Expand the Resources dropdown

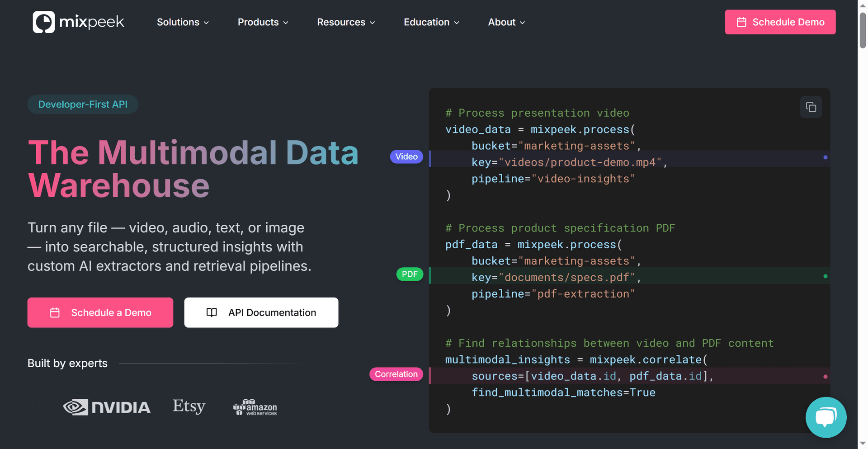click(x=346, y=22)
